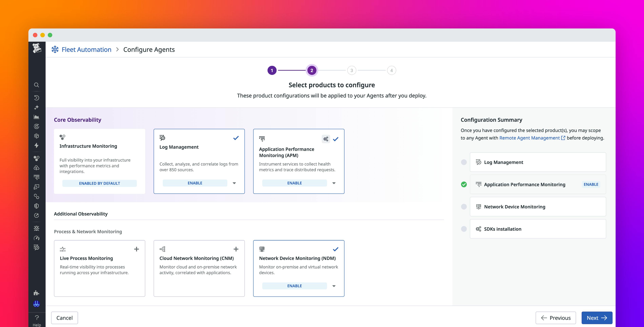
Task: Click the Security shield icon in sidebar
Action: point(37,206)
